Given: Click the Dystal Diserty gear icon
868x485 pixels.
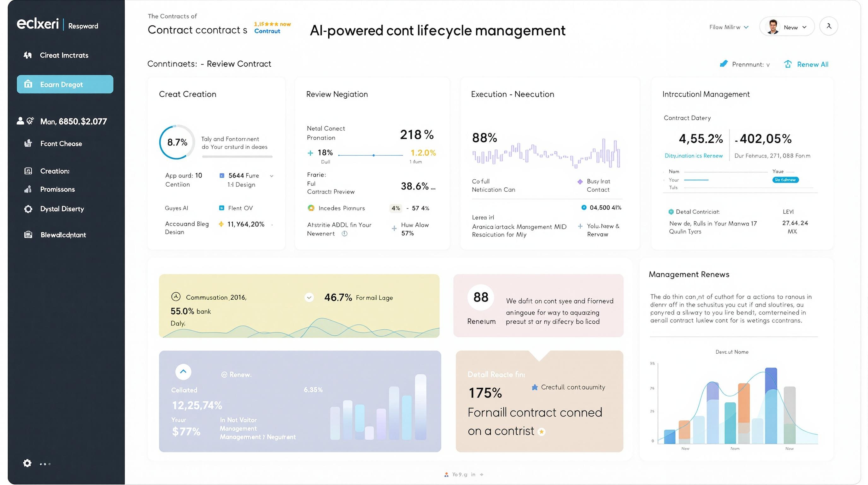Looking at the screenshot, I should tap(28, 209).
